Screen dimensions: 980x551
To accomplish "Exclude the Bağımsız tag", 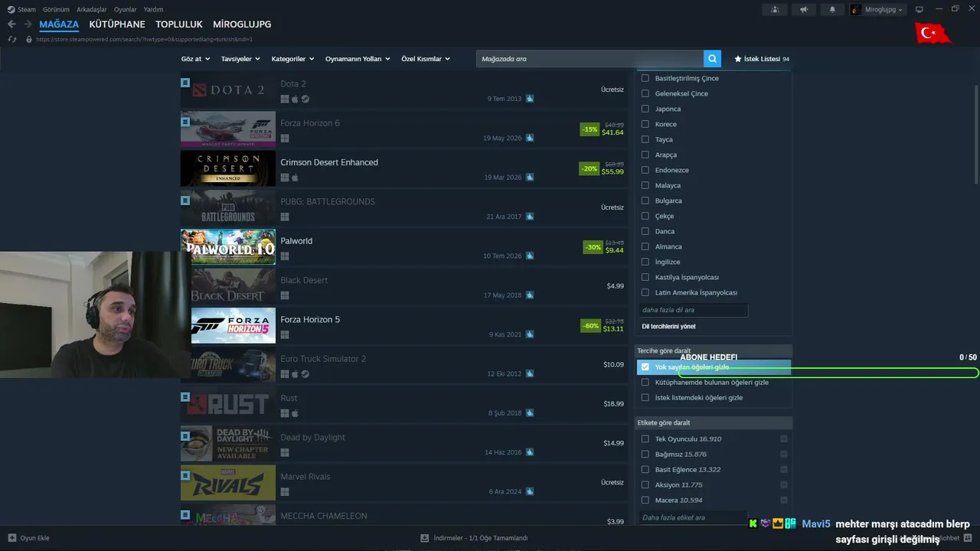I will [784, 455].
